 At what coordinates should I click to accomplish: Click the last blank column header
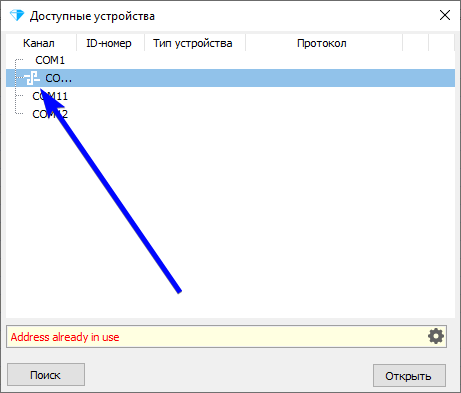pos(441,43)
